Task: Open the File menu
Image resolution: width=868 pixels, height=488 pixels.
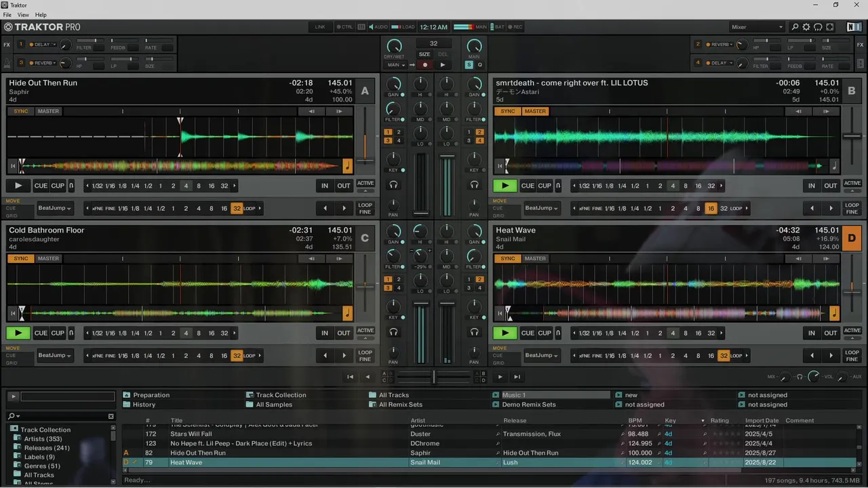Action: click(x=7, y=15)
